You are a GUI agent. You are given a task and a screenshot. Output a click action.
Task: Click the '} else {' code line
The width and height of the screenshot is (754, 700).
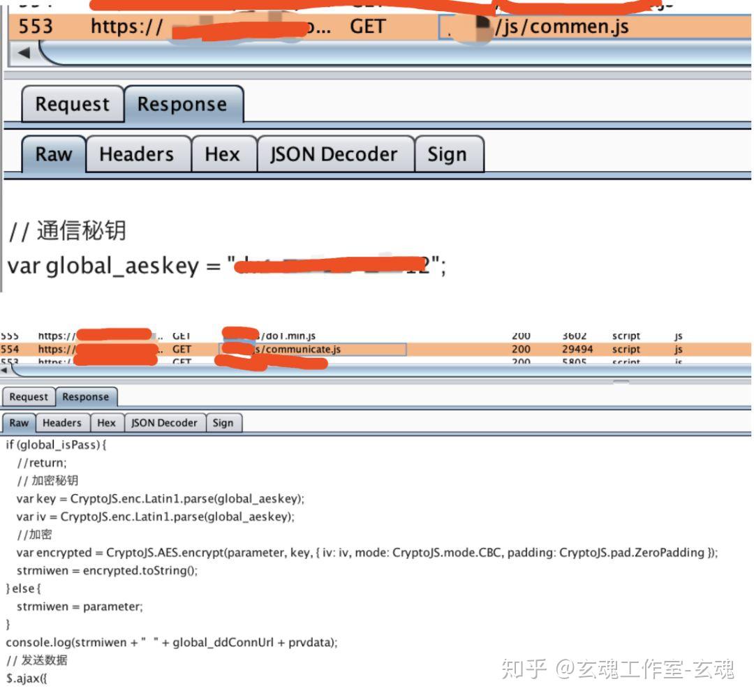(x=24, y=588)
